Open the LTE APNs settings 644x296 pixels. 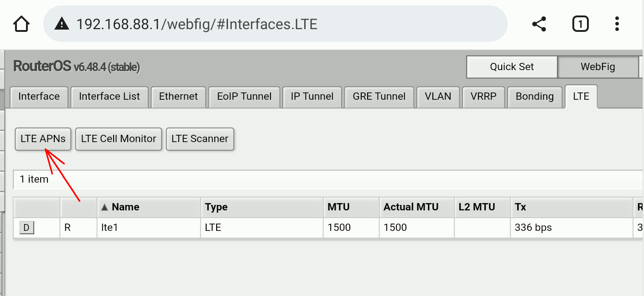pyautogui.click(x=43, y=139)
